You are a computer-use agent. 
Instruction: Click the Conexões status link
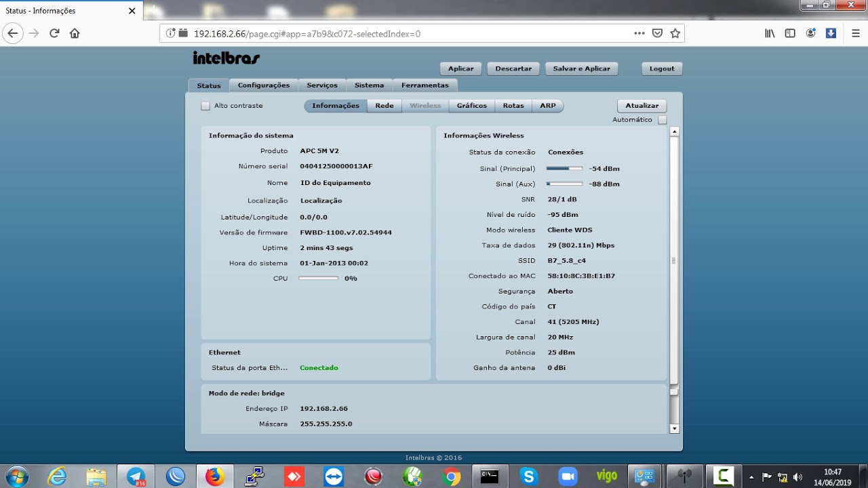pos(566,152)
